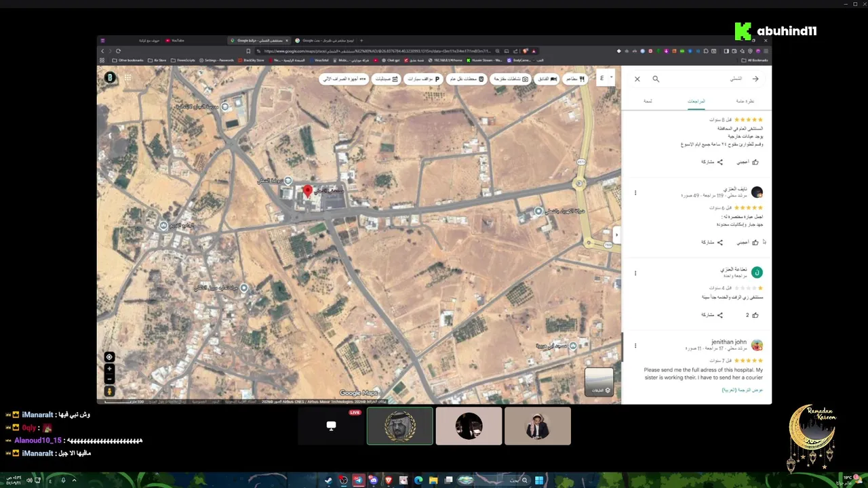Open the BlackSky Store bookmark

click(250, 60)
